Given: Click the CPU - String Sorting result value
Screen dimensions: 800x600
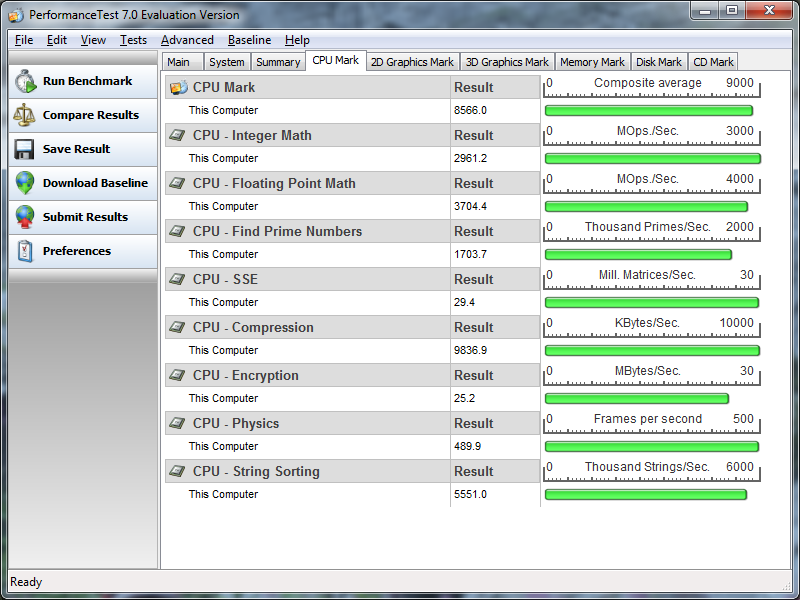Looking at the screenshot, I should [x=470, y=495].
